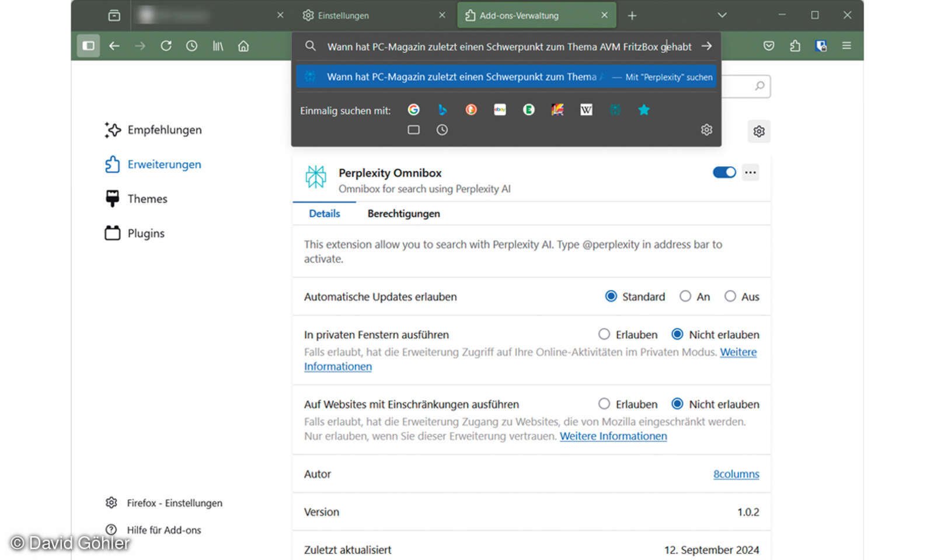
Task: Choose 'Erlauben' for In privaten Fenstern ausführen
Action: coord(604,334)
